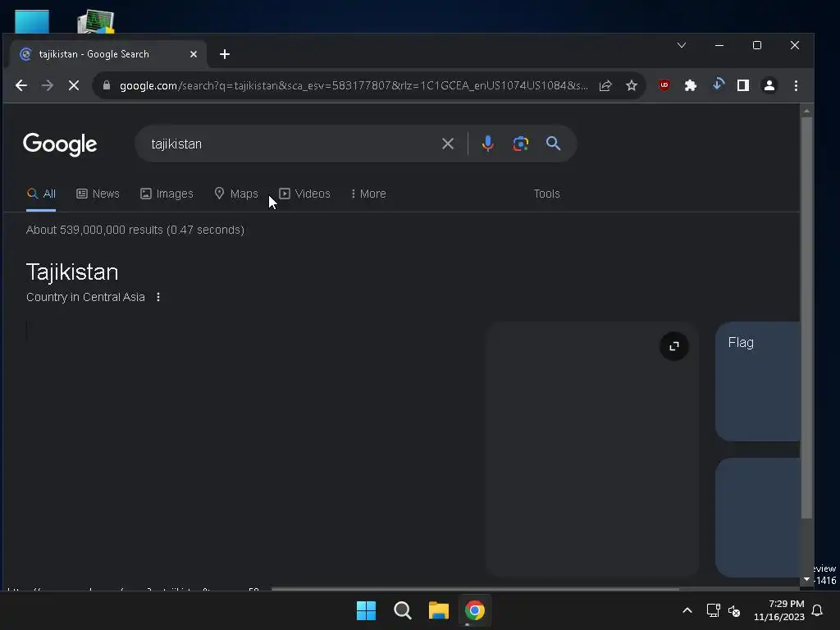Image resolution: width=840 pixels, height=630 pixels.
Task: Switch to the Maps tab
Action: coord(236,194)
